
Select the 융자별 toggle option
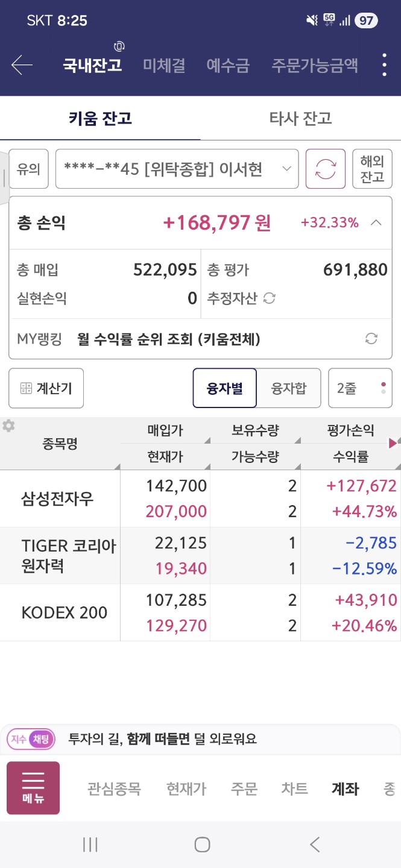[x=225, y=388]
